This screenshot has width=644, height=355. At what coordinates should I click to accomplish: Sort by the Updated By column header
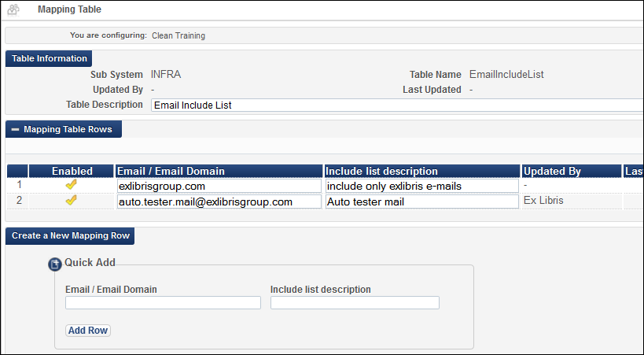572,171
